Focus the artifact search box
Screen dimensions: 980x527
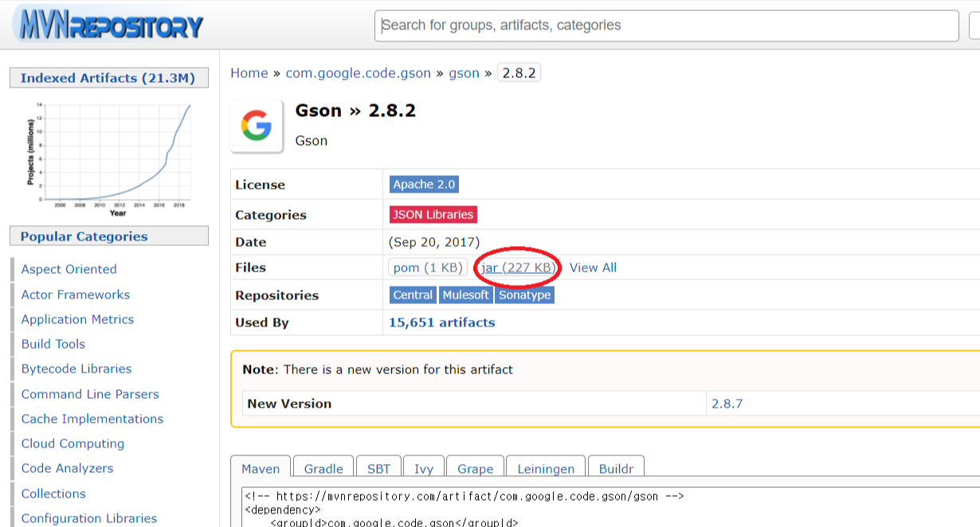pos(667,25)
